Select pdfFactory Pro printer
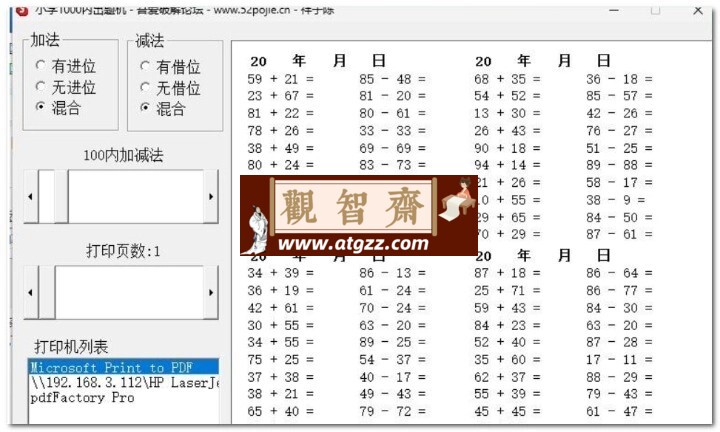 point(124,397)
